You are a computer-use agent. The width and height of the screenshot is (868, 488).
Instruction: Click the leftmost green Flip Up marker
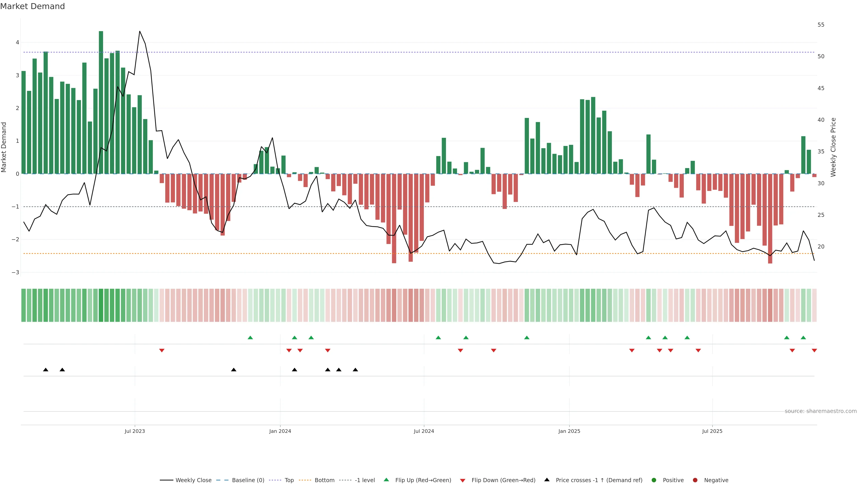pyautogui.click(x=250, y=338)
